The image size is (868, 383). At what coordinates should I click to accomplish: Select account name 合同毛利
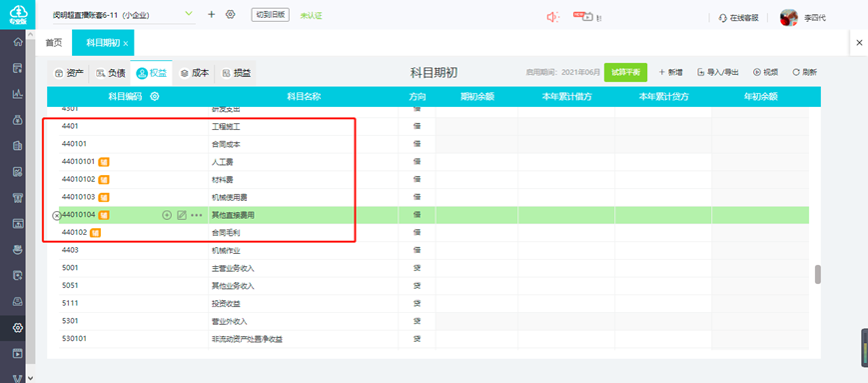[226, 233]
